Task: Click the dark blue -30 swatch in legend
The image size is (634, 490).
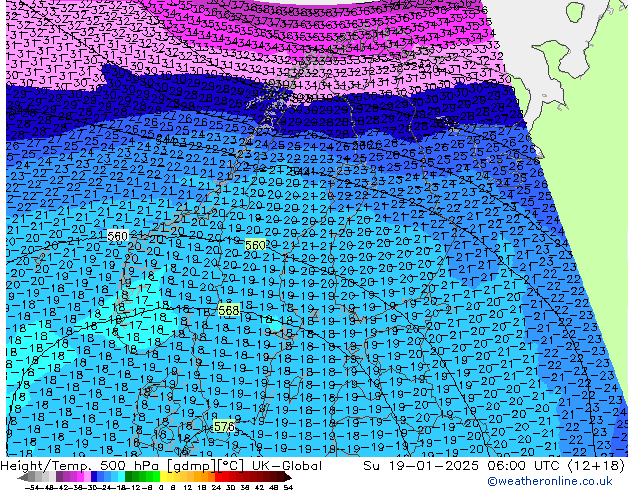Action: [94, 477]
